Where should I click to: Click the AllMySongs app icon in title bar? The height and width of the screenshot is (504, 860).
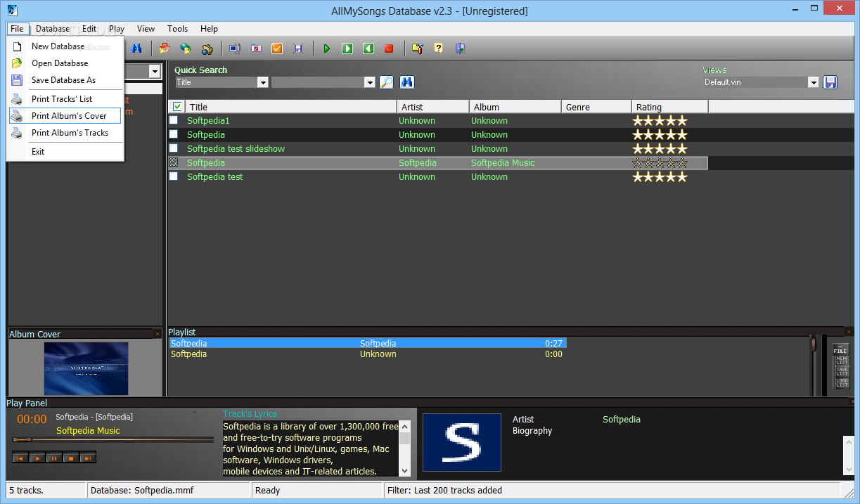coord(12,10)
